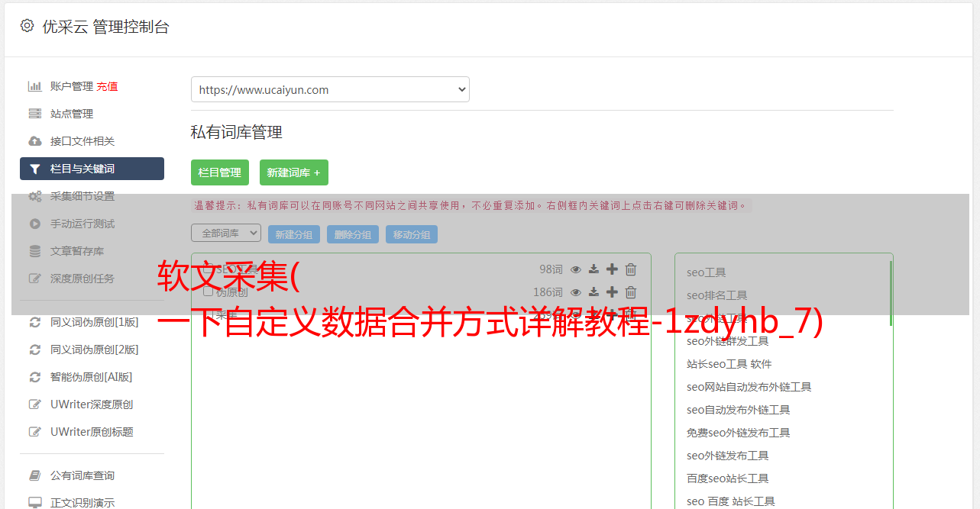This screenshot has height=509, width=980.
Task: Click the gears icon for 采集细节设置
Action: pos(35,196)
